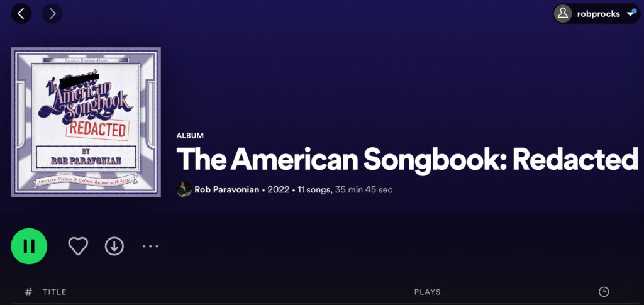
Task: Click the 11 songs count text
Action: (314, 190)
